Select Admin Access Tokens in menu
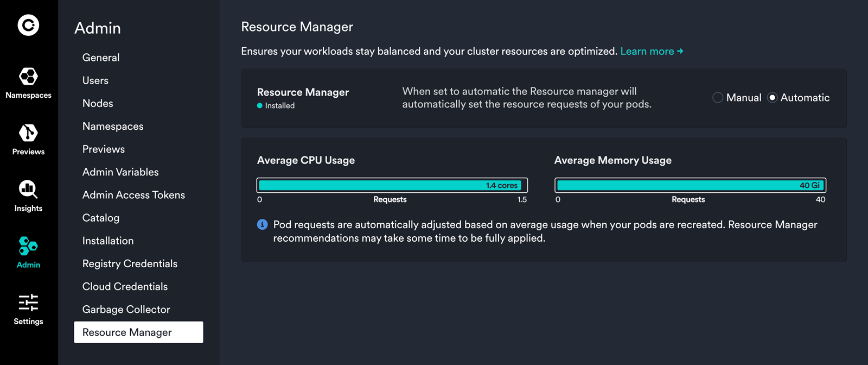The image size is (868, 365). [133, 195]
